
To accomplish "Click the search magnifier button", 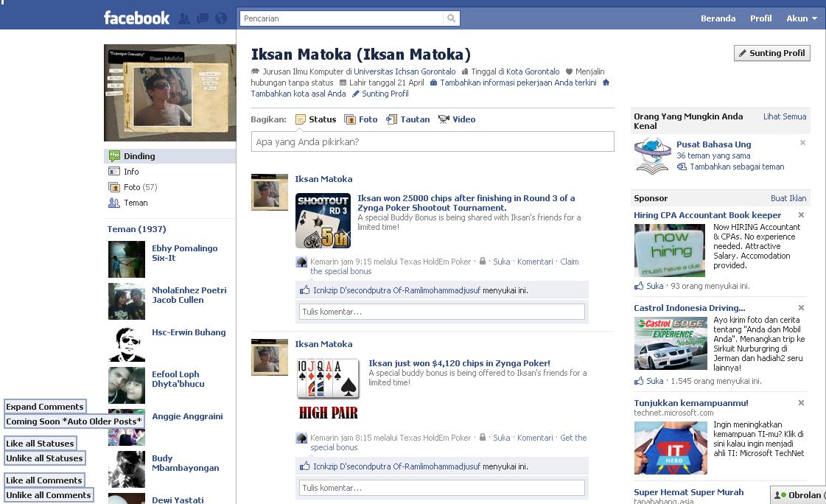I will coord(452,18).
